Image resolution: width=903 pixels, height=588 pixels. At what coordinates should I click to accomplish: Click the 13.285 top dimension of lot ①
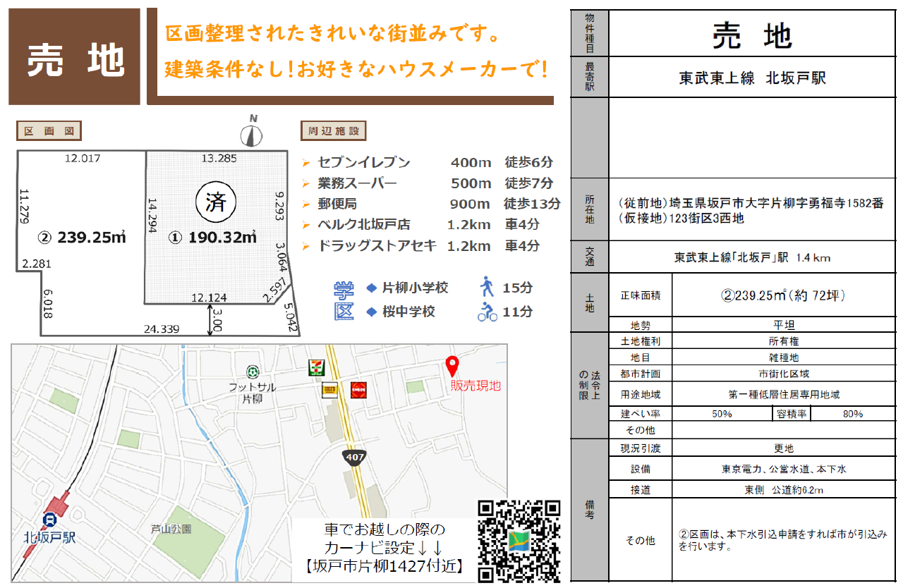(x=219, y=158)
